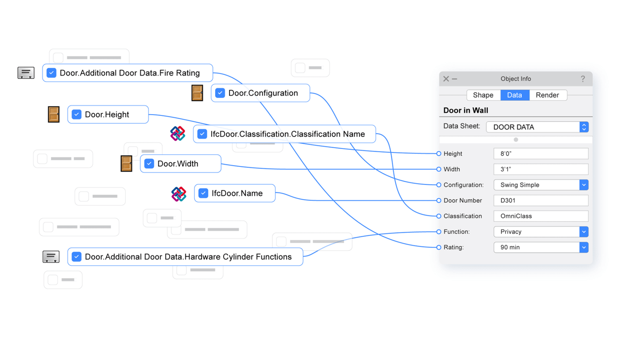Click the Door Number input field D301
The height and width of the screenshot is (358, 644).
[540, 200]
